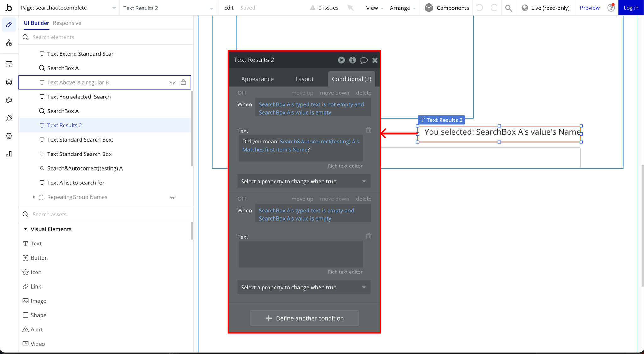Click the Search elements input field
Screen dimensions: 644x354
tap(107, 37)
